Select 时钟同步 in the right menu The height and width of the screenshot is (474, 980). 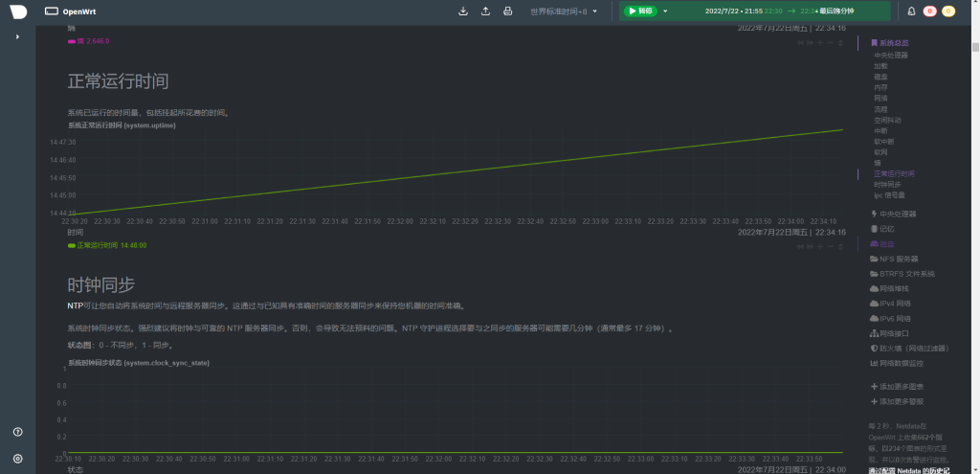click(x=887, y=185)
